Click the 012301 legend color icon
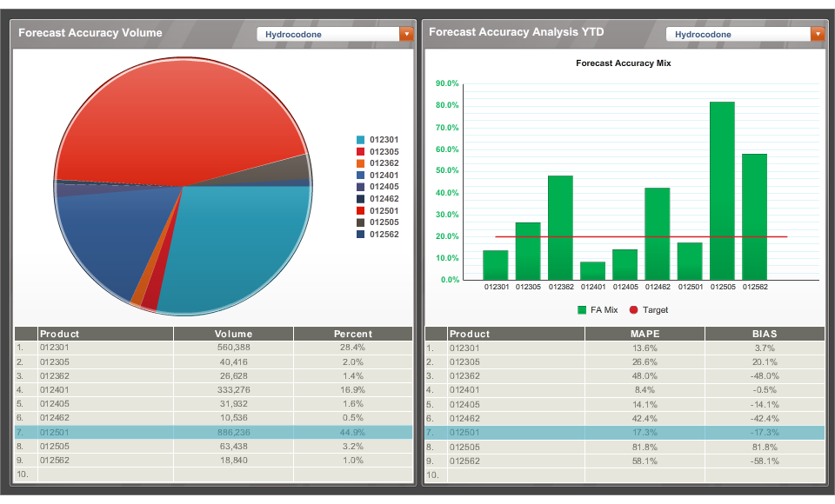This screenshot has height=504, width=835. [x=358, y=139]
